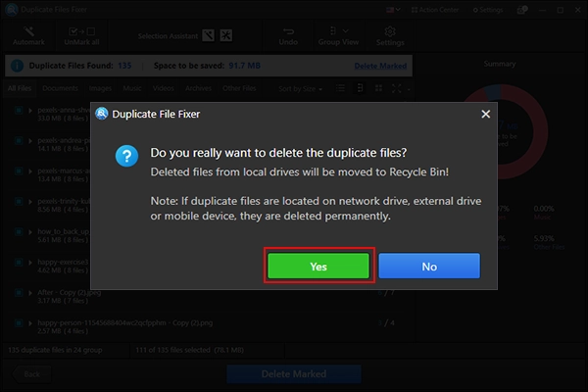Open the Selection Assistant tools icon
Viewport: 588px width, 392px height.
pos(226,35)
